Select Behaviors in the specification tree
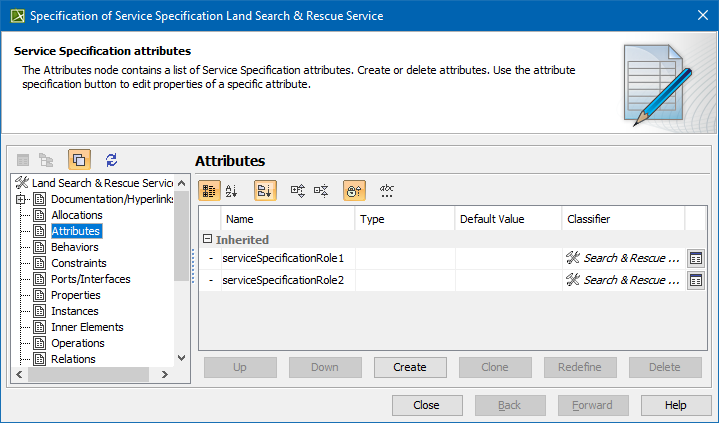Image resolution: width=719 pixels, height=423 pixels. coord(74,247)
